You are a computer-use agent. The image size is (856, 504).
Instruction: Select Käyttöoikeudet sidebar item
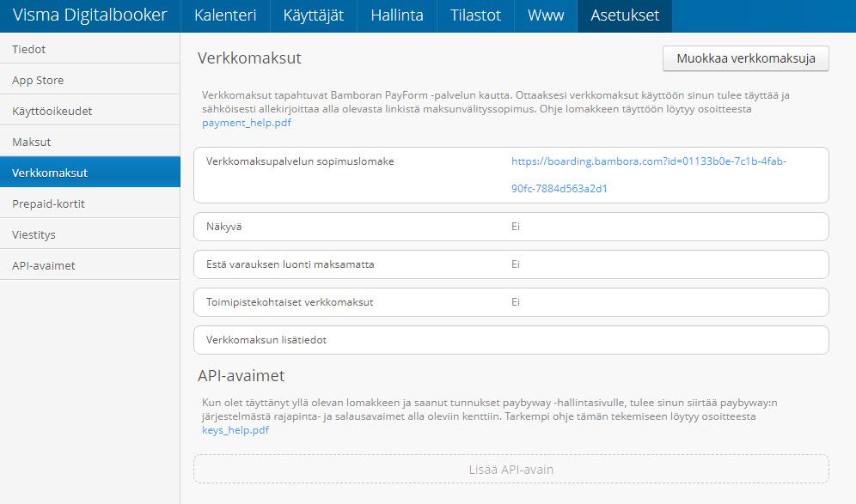point(52,111)
